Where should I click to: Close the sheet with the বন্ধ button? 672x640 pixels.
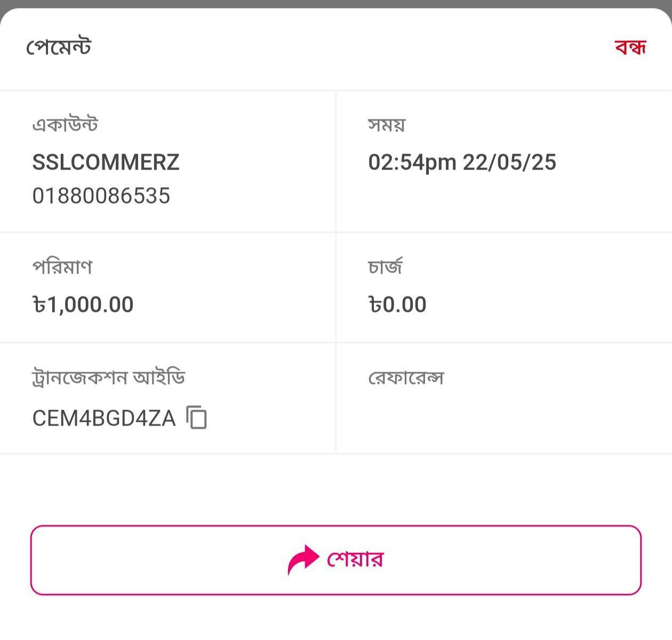click(630, 47)
